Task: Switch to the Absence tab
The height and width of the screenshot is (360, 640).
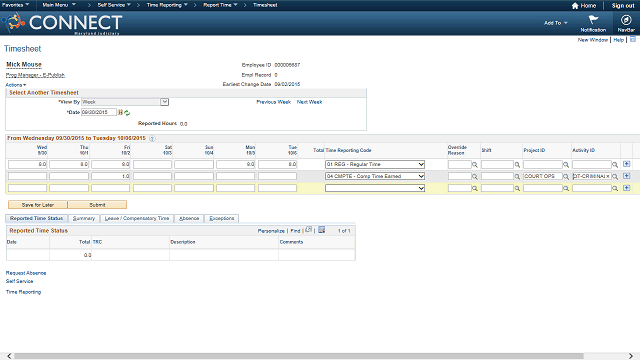Action: [x=189, y=219]
